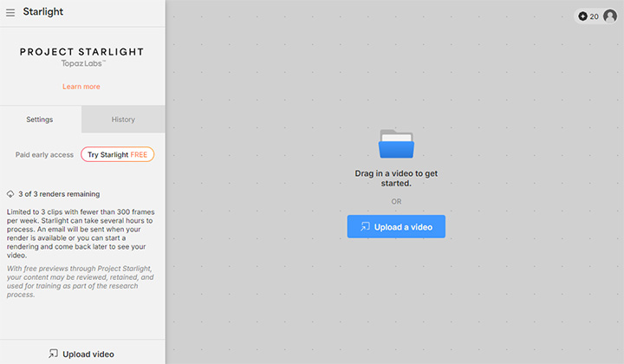Screen dimensions: 624x364
Task: Click the Starlight app title
Action: (x=43, y=12)
